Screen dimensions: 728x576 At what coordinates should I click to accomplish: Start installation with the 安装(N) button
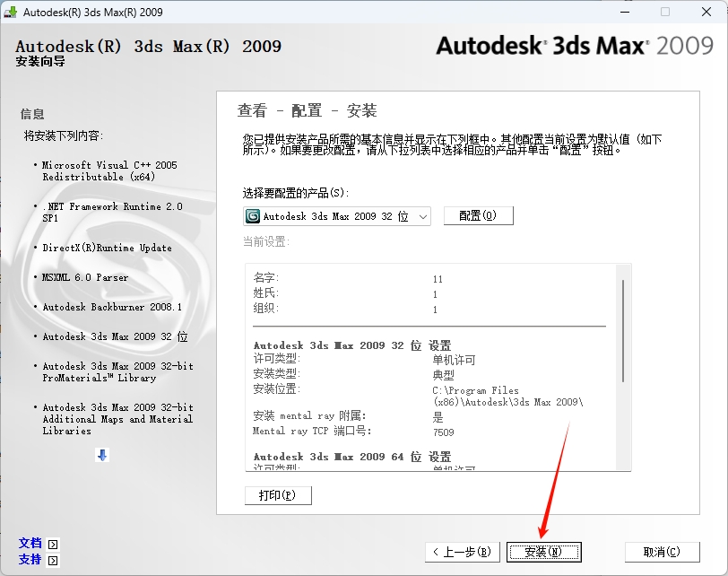(543, 552)
